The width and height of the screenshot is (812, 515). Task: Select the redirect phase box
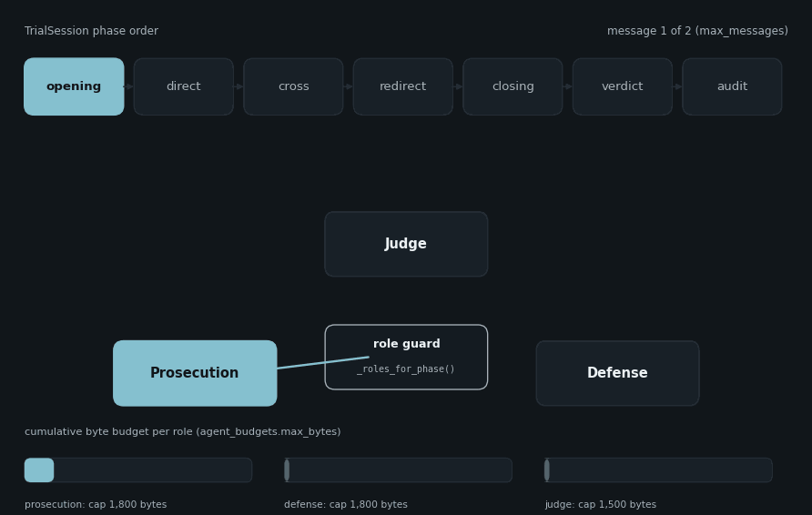(403, 86)
